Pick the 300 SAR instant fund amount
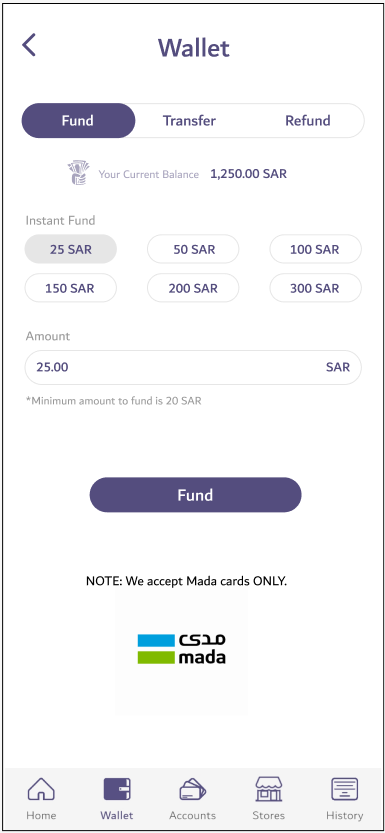This screenshot has width=385, height=833. (315, 288)
